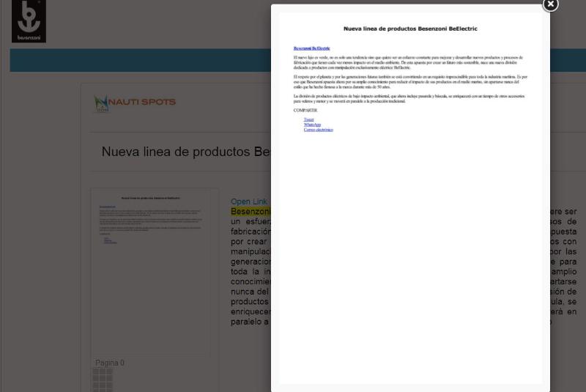
Task: Click the first paragraph in the popup
Action: click(410, 62)
